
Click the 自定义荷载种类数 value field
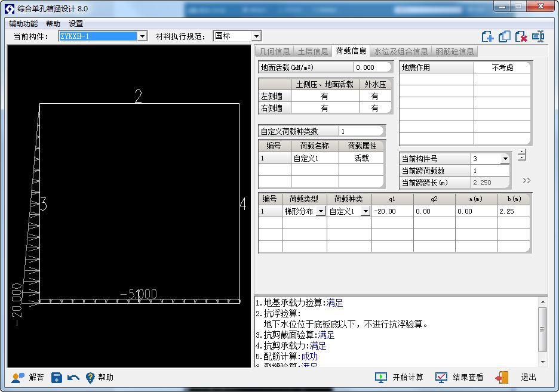point(361,131)
